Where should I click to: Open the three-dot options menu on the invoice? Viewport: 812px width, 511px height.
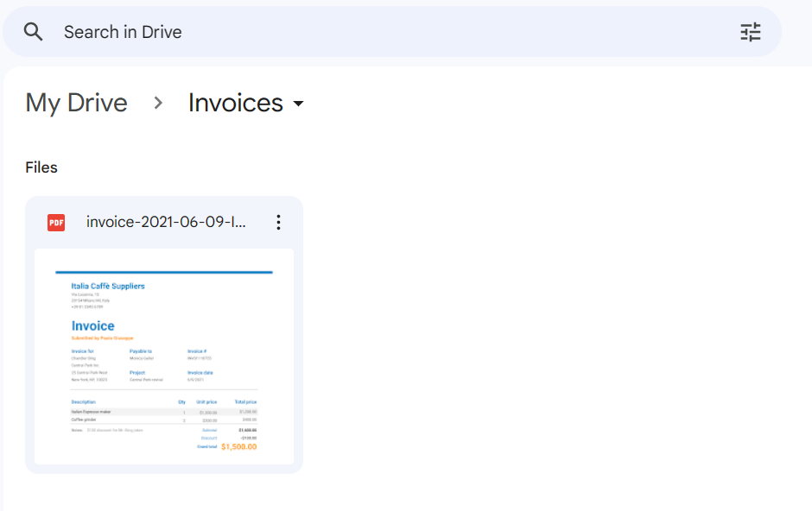(278, 222)
